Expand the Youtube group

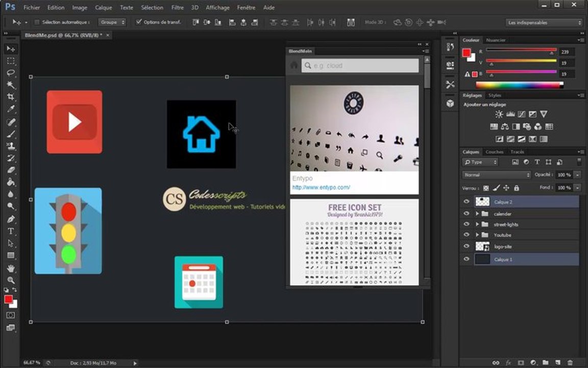(x=477, y=235)
